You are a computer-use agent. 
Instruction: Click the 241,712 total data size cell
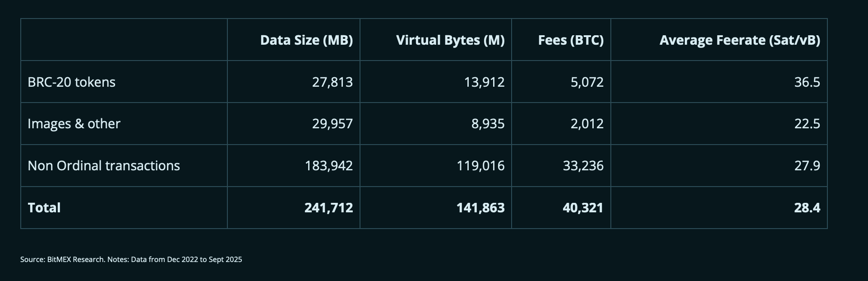(x=328, y=208)
